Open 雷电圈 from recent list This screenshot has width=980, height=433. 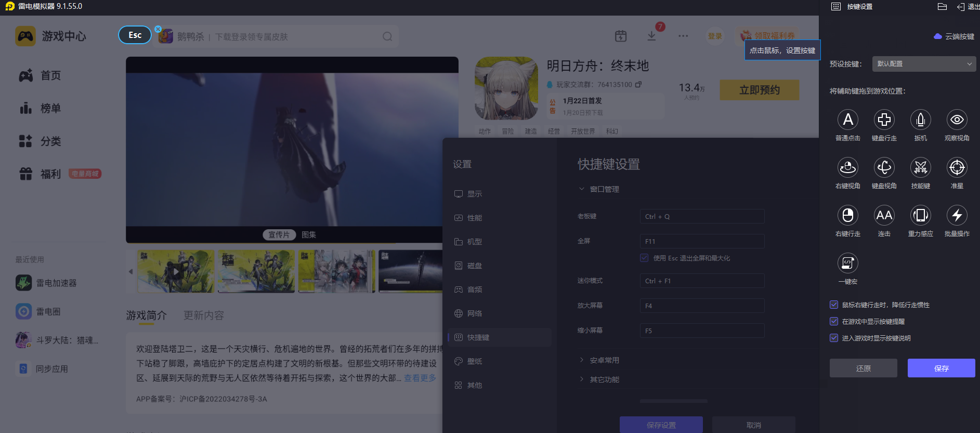[38, 311]
